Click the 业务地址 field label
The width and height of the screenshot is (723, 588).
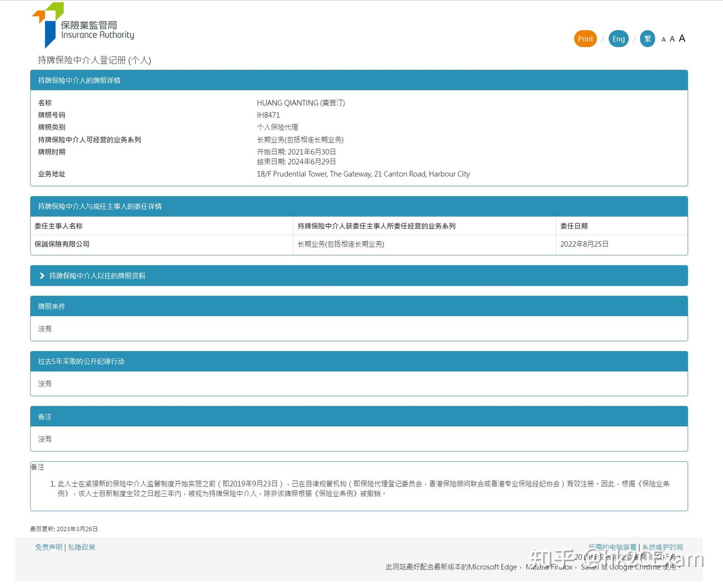coord(52,174)
